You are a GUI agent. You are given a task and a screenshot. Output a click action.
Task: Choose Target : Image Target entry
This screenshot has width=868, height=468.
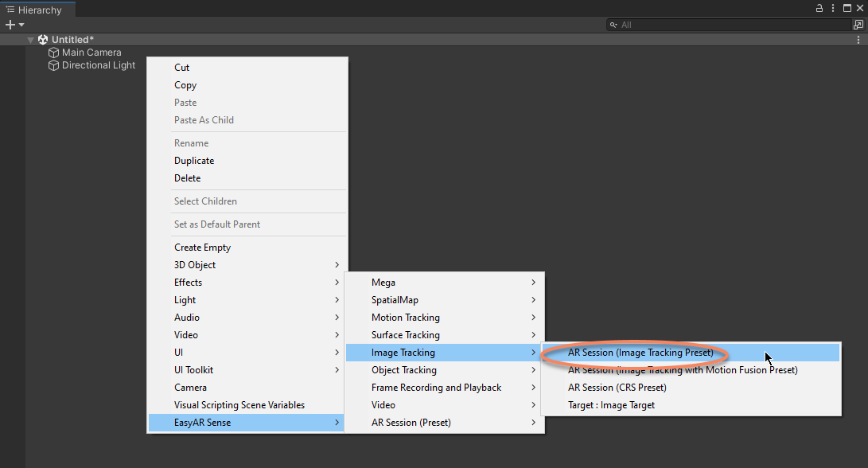[x=611, y=405]
